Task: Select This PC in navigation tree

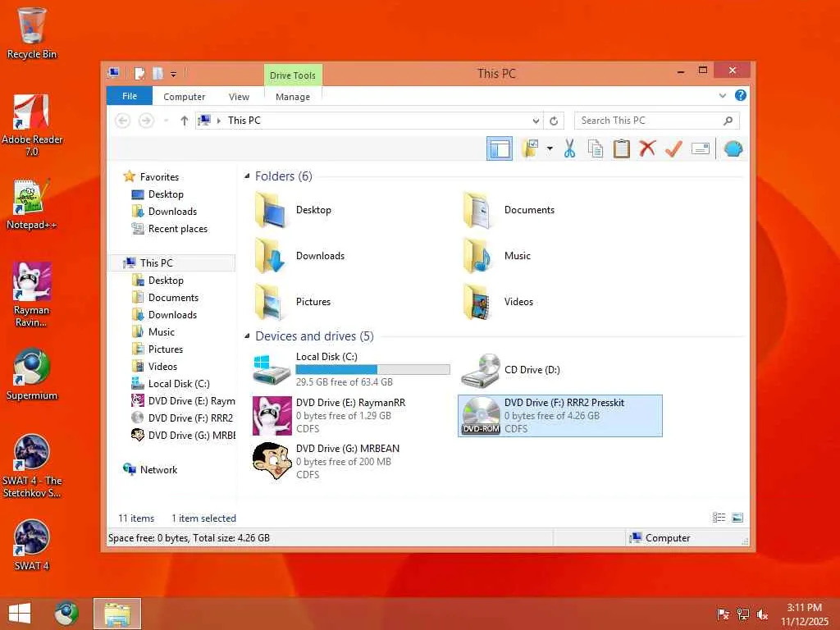Action: point(157,263)
